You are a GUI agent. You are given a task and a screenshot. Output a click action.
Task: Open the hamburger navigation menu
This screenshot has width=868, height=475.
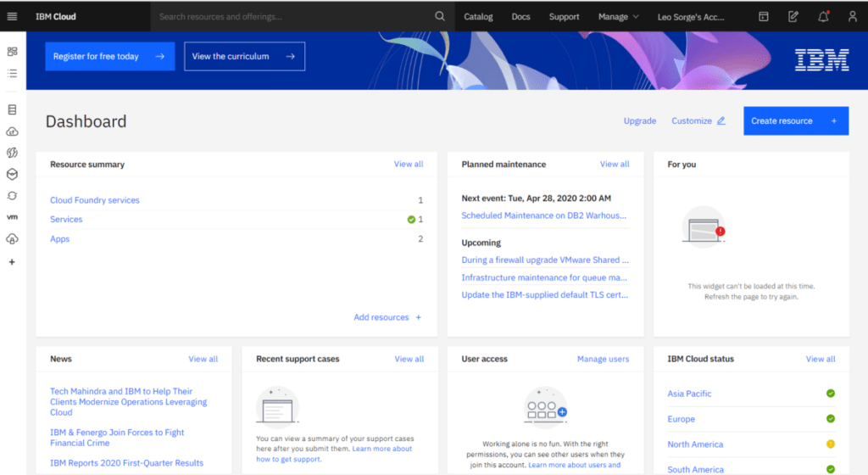[x=12, y=17]
